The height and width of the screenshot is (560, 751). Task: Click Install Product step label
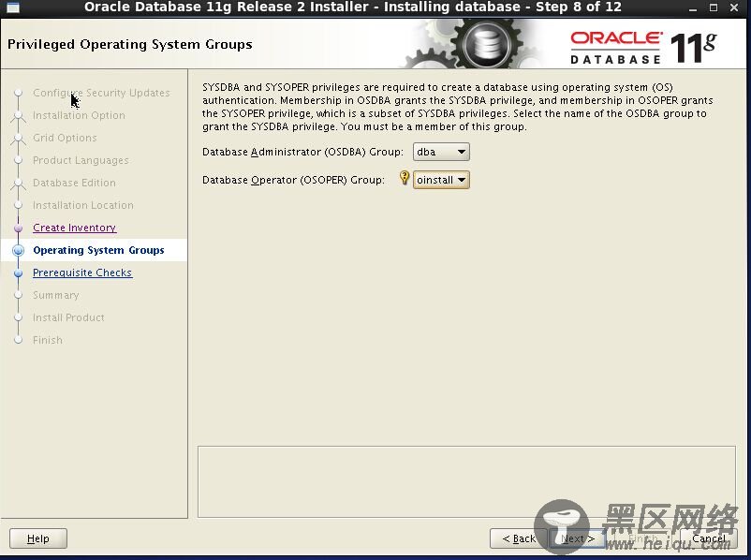pyautogui.click(x=68, y=317)
